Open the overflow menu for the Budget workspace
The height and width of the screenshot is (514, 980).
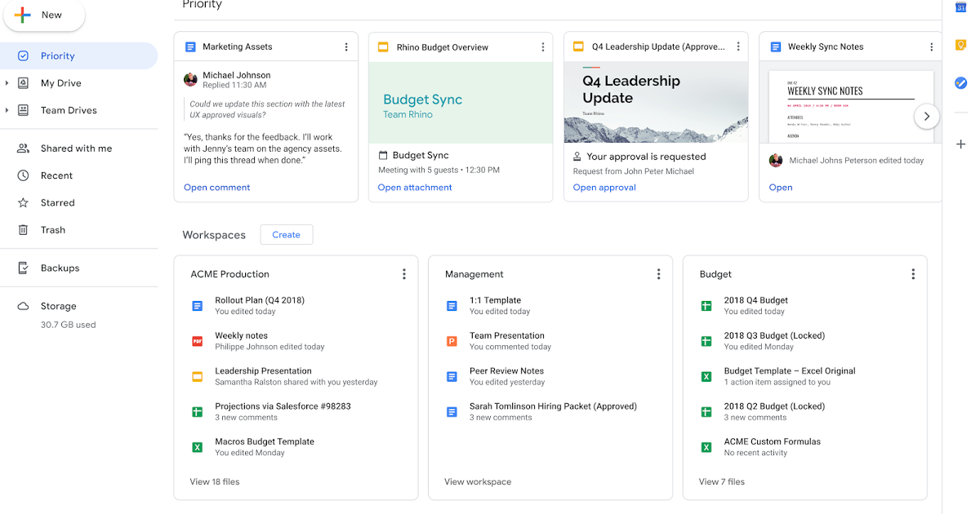912,273
